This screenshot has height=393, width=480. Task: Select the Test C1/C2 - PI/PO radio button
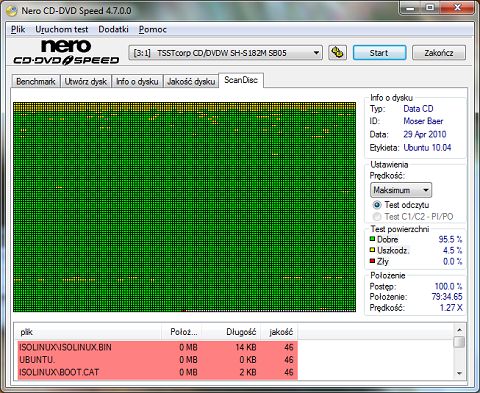(377, 217)
